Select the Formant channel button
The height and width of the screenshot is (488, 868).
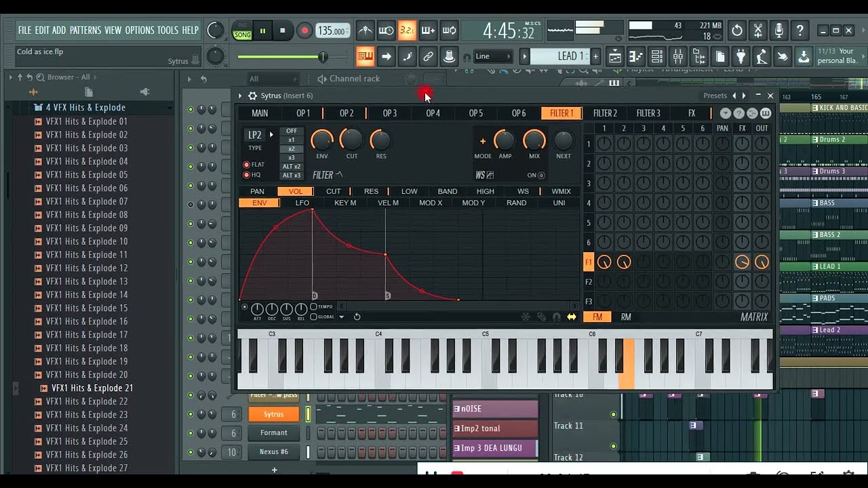(x=274, y=432)
